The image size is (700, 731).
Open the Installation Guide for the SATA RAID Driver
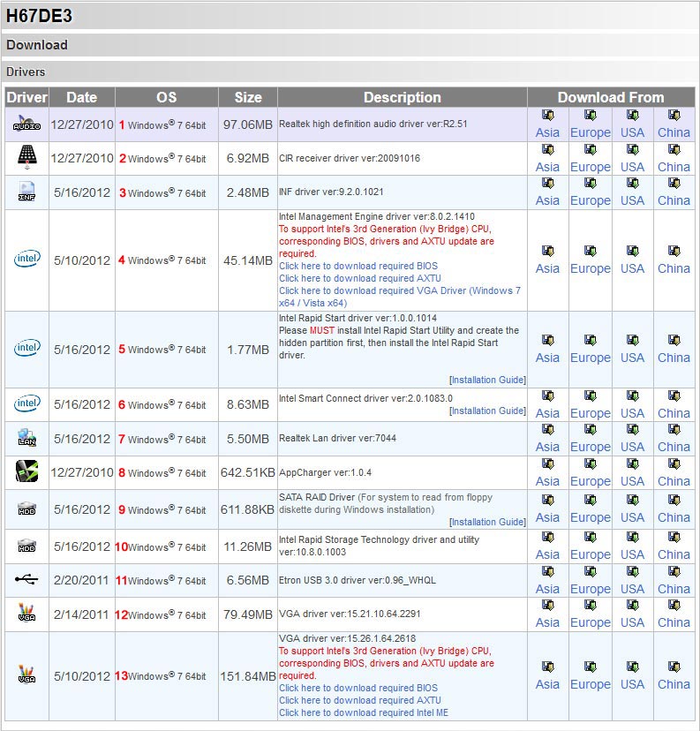[487, 522]
